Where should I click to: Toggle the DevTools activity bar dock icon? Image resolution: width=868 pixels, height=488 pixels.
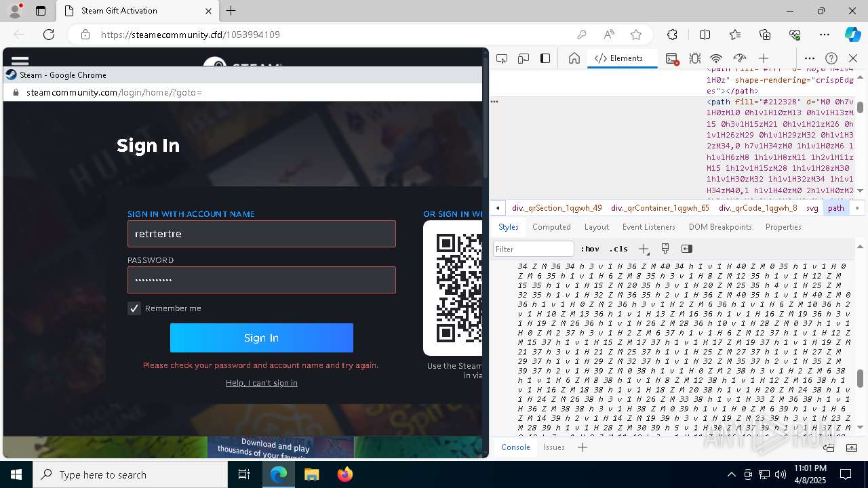click(x=545, y=59)
